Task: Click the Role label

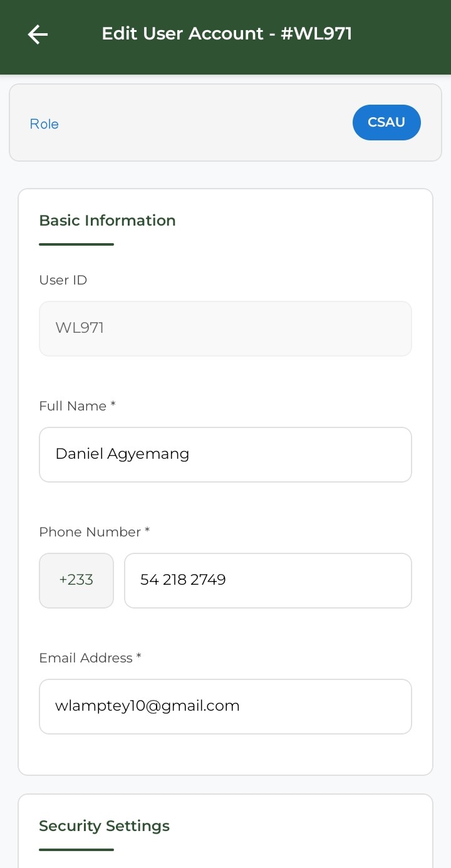Action: click(44, 124)
